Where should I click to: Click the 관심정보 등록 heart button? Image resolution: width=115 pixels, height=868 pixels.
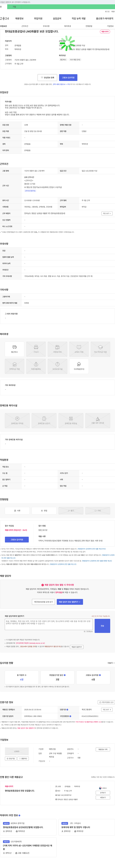click(x=47, y=77)
